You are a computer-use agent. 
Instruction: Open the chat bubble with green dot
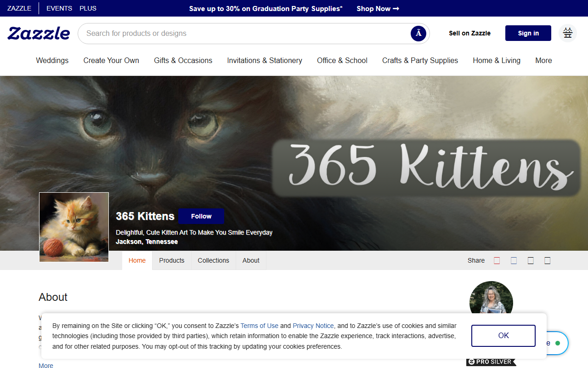coord(557,343)
